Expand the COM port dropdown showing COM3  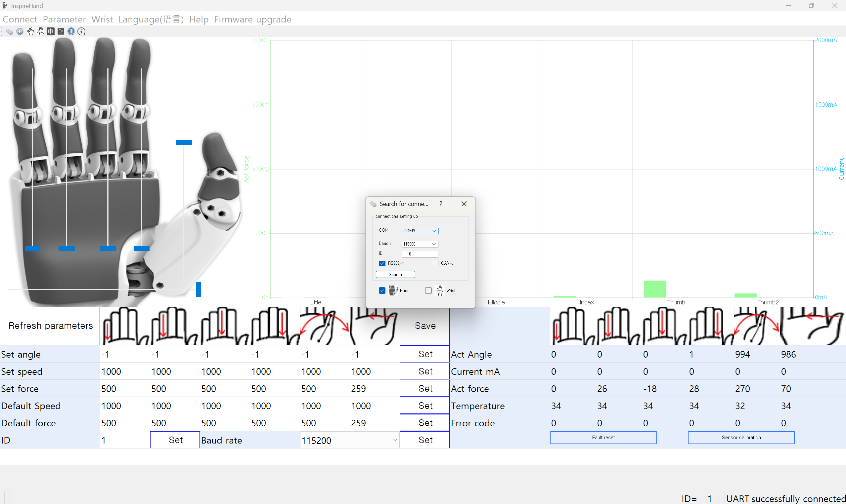point(420,231)
